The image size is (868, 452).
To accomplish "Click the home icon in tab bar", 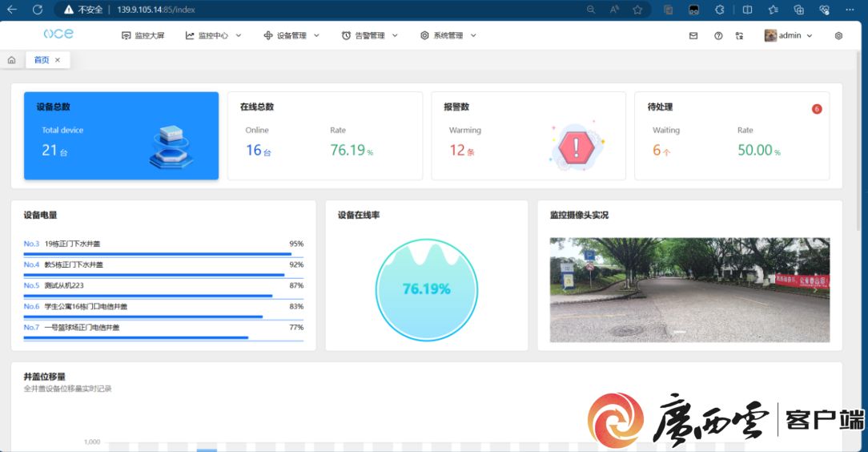I will click(12, 60).
